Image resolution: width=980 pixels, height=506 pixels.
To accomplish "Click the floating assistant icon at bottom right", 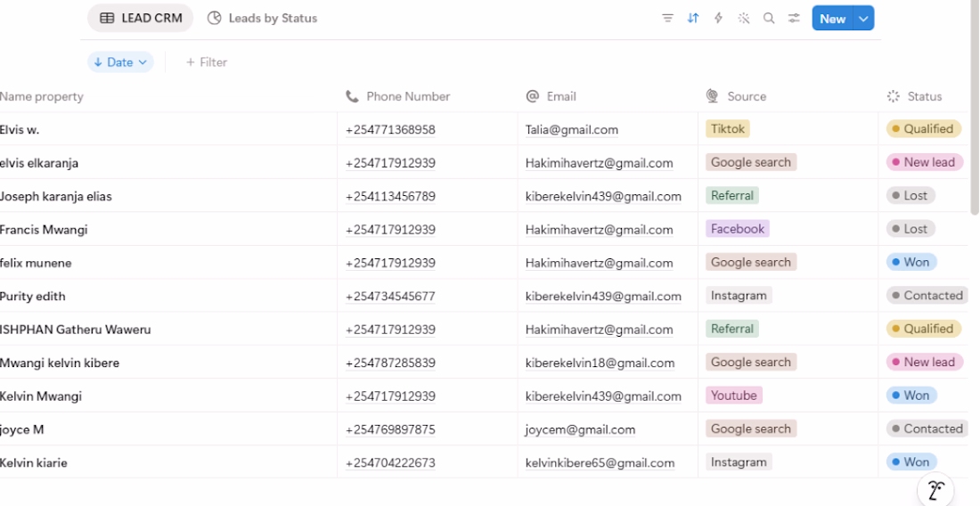I will [935, 490].
